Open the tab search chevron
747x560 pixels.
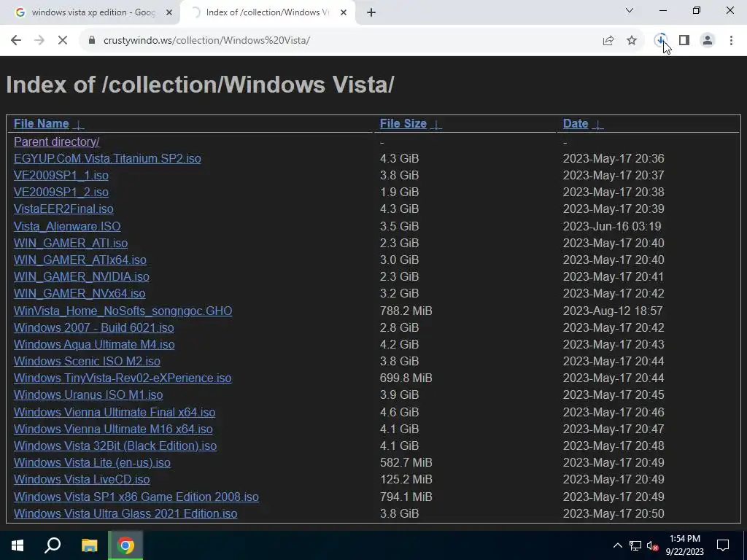click(x=630, y=10)
